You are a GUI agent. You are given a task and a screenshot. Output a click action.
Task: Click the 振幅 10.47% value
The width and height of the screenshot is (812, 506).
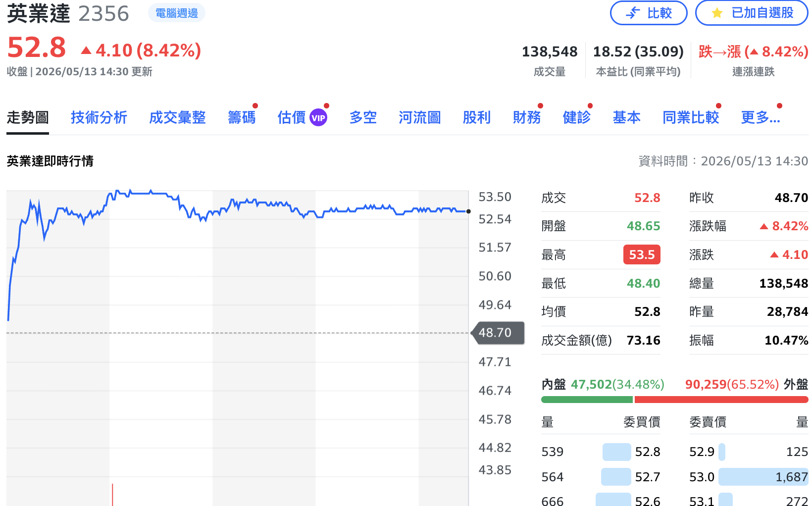[786, 340]
